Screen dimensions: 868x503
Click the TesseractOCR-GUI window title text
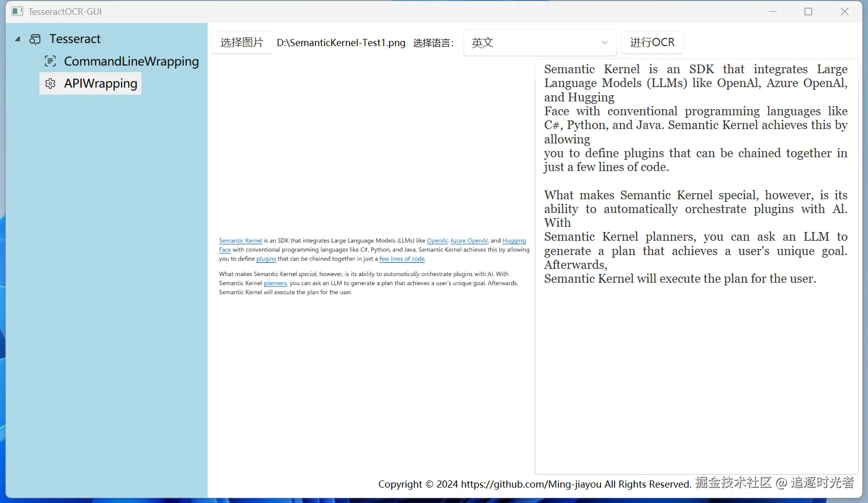pyautogui.click(x=65, y=11)
